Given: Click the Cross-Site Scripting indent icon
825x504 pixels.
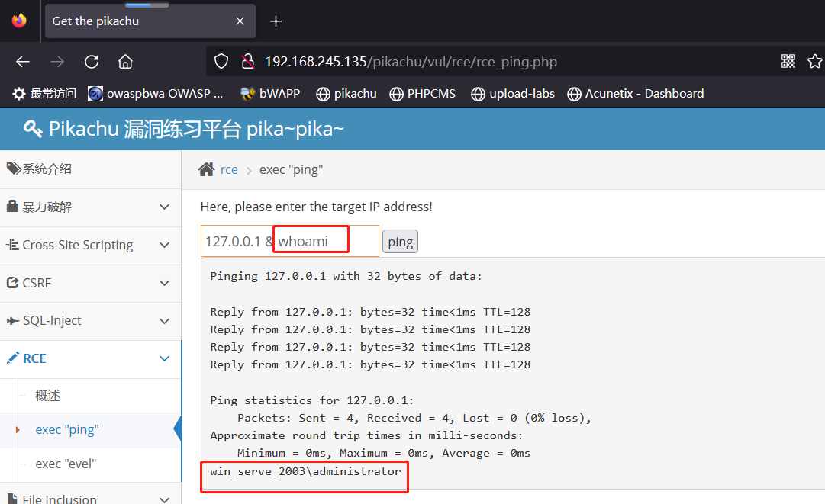Looking at the screenshot, I should [x=12, y=245].
